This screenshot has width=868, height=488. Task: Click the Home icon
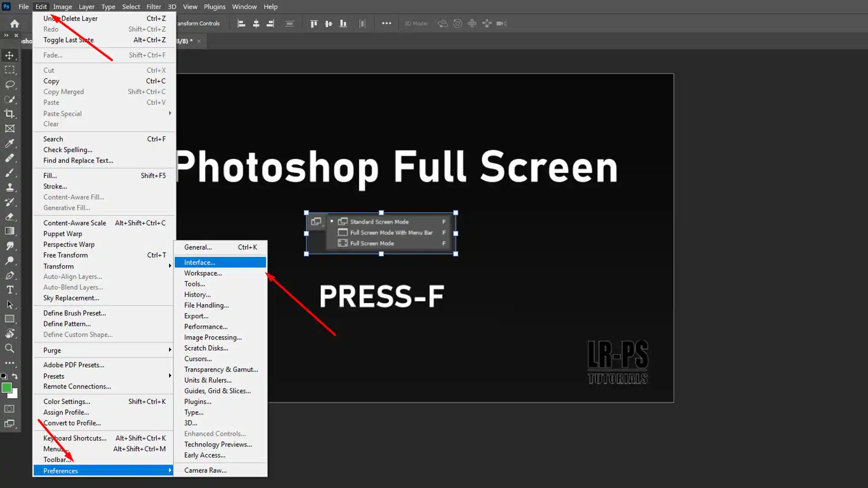click(x=14, y=23)
